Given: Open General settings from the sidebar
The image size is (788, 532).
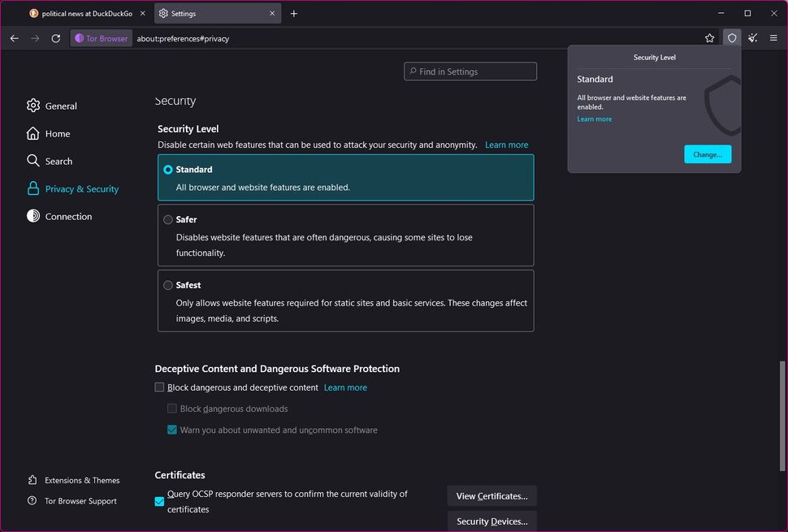Looking at the screenshot, I should point(60,106).
